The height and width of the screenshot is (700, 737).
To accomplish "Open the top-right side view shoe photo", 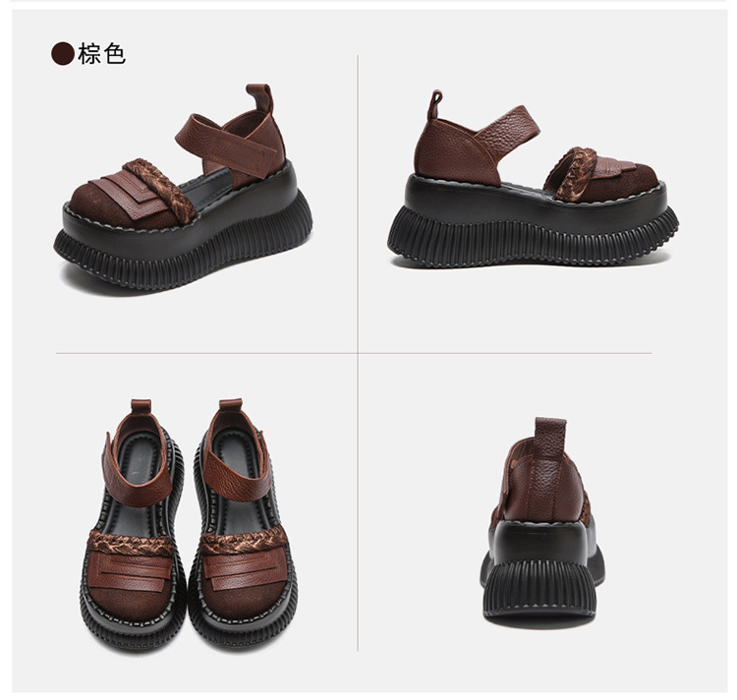I will (x=533, y=181).
